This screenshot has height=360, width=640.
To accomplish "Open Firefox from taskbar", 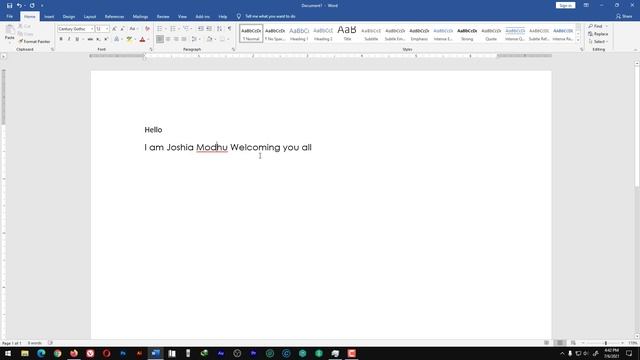I will pyautogui.click(x=74, y=353).
